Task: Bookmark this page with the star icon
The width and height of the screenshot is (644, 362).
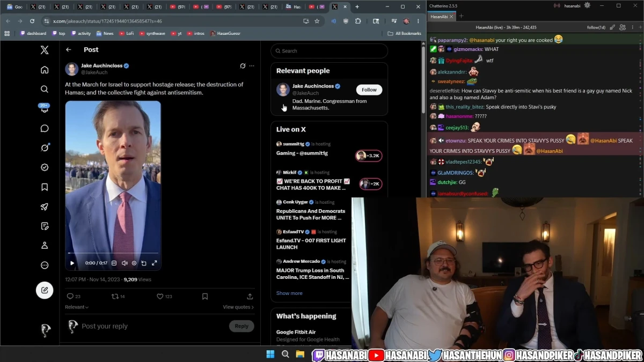Action: [x=317, y=21]
